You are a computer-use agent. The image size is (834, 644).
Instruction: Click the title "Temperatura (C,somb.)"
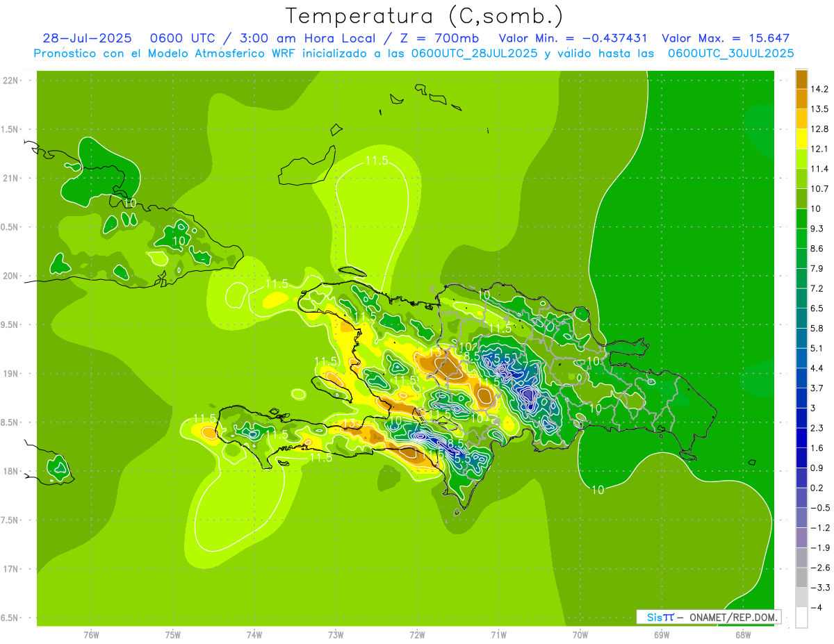424,16
